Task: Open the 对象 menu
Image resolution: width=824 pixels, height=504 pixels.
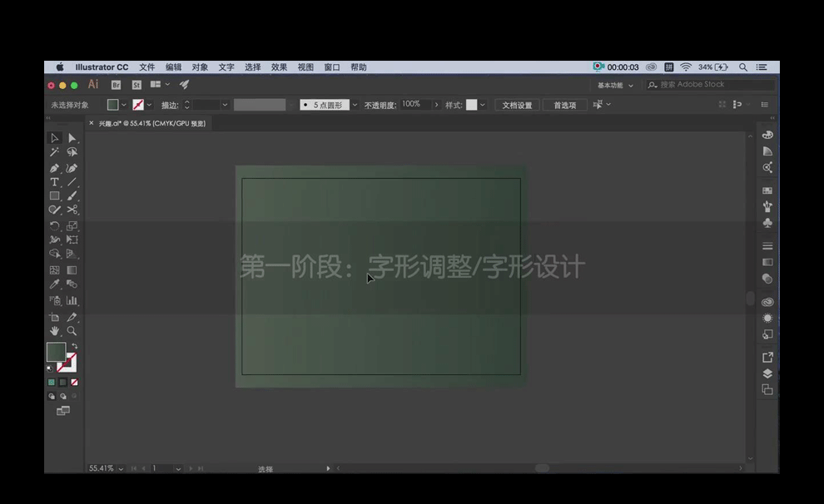Action: (x=200, y=67)
